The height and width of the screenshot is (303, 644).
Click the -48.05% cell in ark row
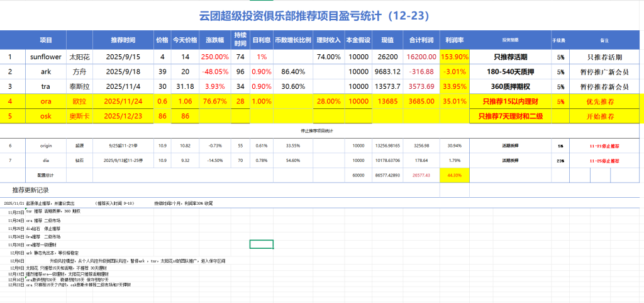pos(214,71)
